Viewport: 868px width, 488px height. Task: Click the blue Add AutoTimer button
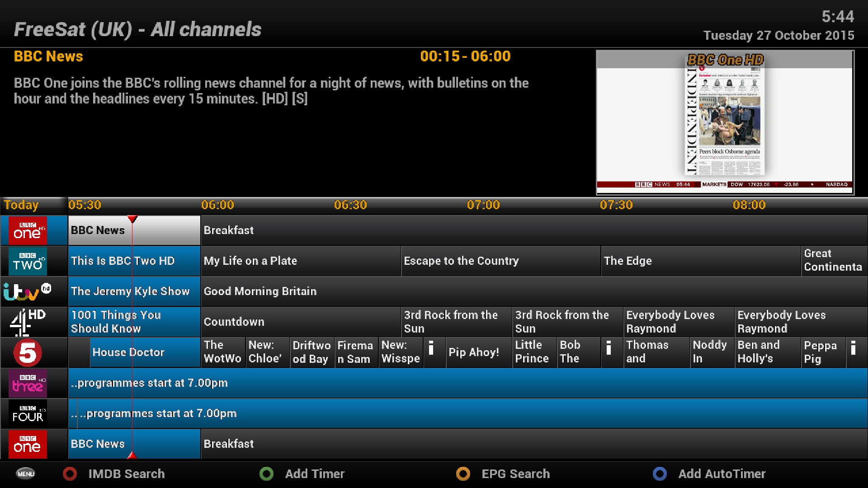coord(660,474)
